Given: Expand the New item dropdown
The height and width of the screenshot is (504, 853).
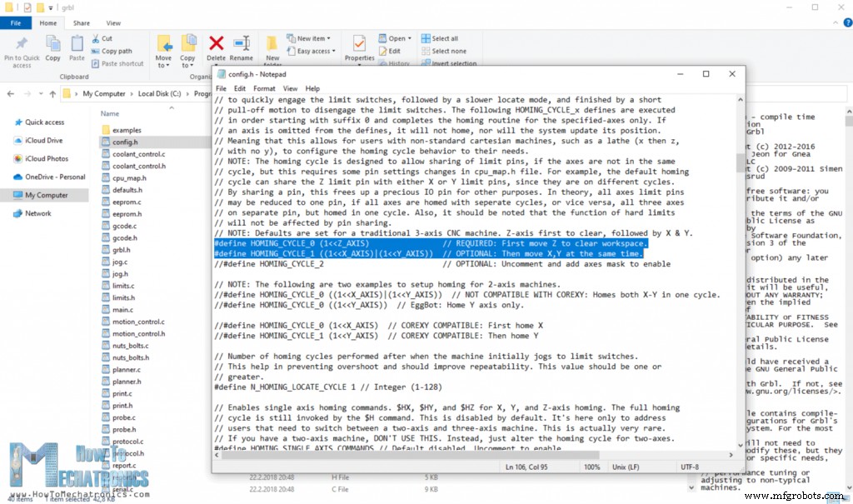Looking at the screenshot, I should click(x=308, y=38).
